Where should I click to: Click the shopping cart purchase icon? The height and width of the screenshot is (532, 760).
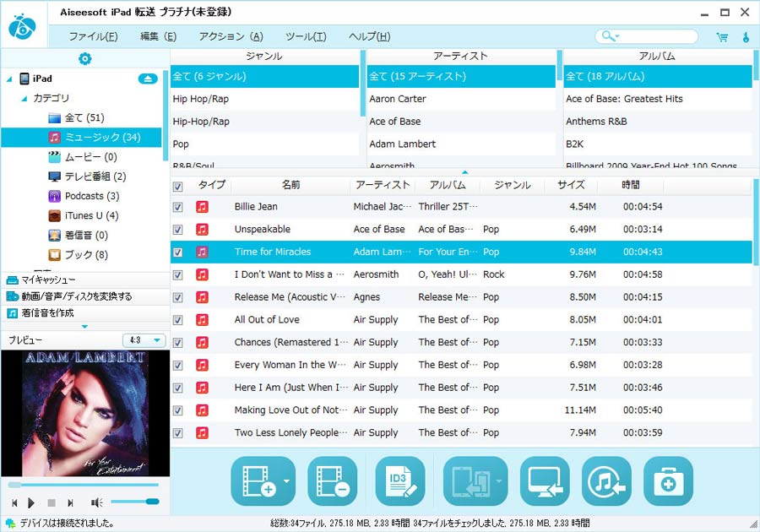pos(722,36)
